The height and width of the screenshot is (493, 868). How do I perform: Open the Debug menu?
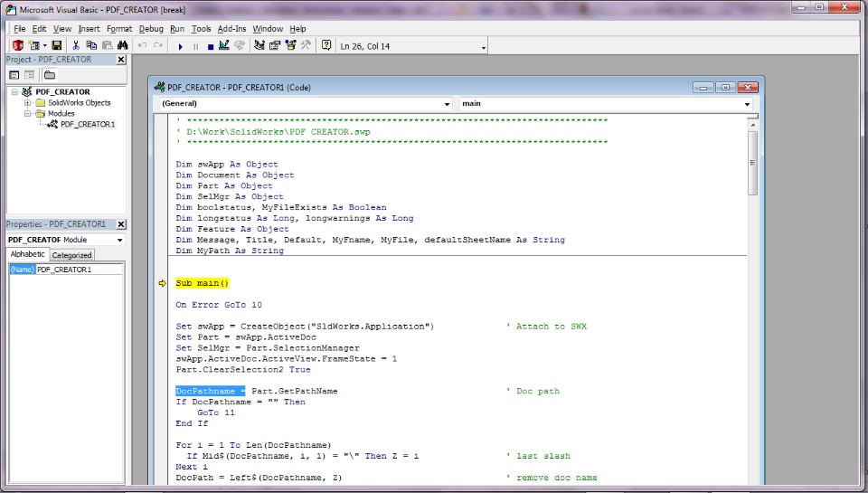(x=151, y=29)
